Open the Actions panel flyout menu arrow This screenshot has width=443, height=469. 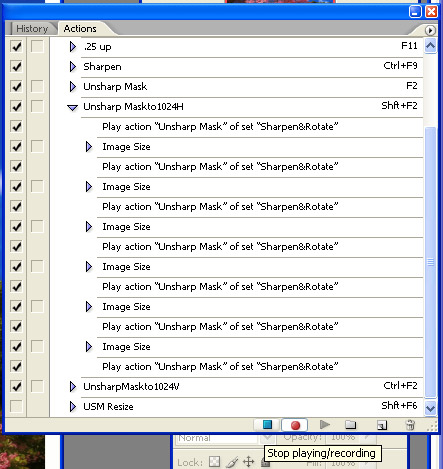[430, 30]
